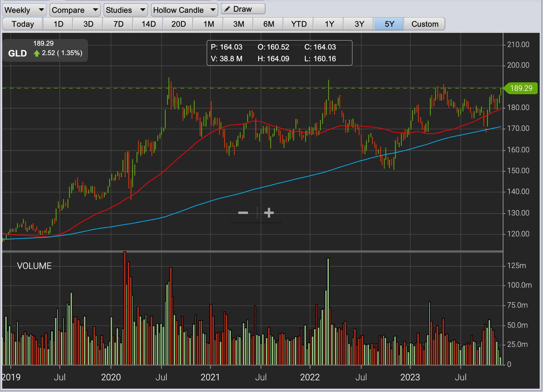Select the YTD range button
The width and height of the screenshot is (543, 392).
pyautogui.click(x=299, y=24)
